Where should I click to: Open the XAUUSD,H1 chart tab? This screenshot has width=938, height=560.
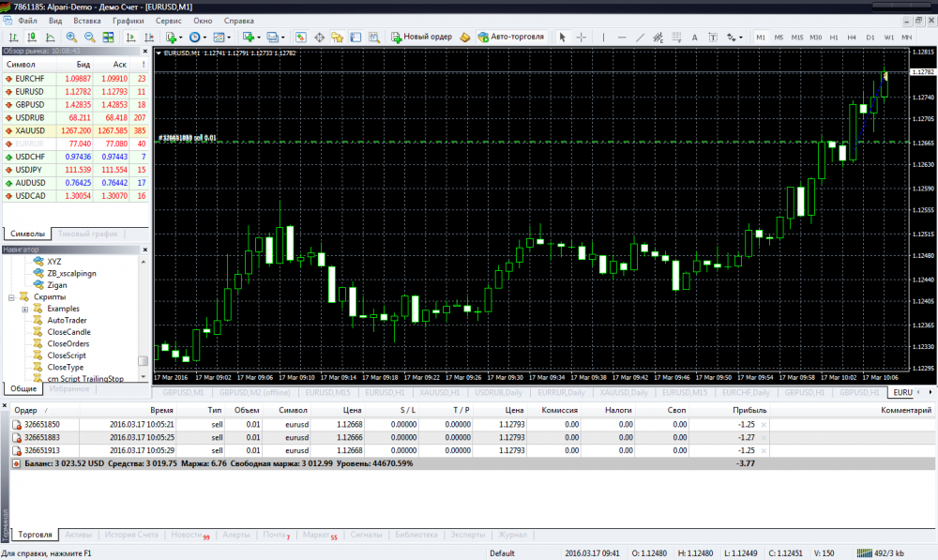click(440, 392)
